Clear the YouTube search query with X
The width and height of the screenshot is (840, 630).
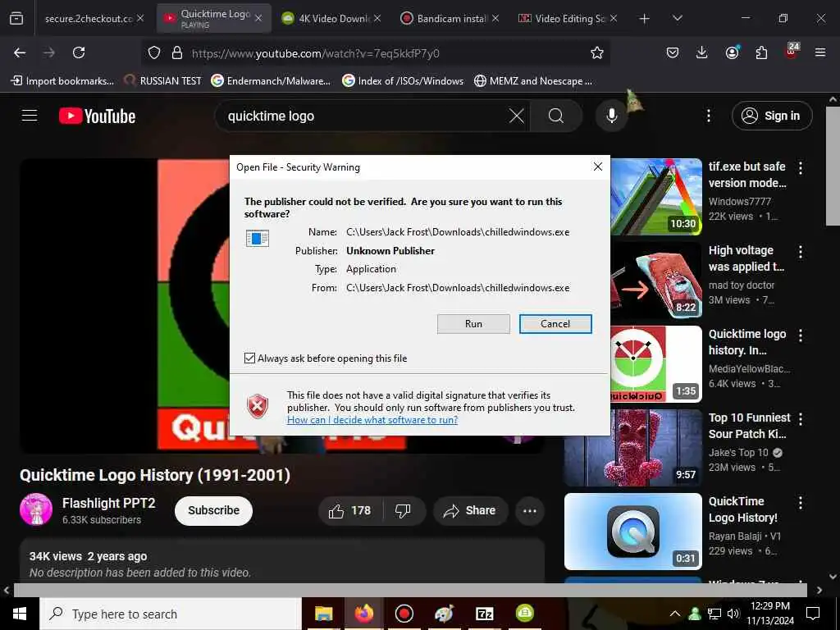point(517,116)
